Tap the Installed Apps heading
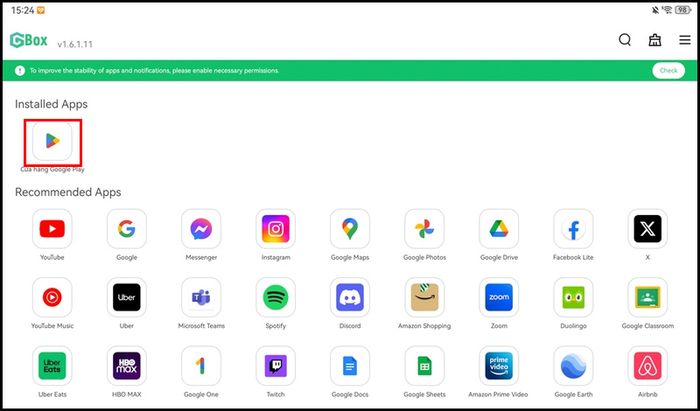The image size is (700, 411). click(x=51, y=104)
